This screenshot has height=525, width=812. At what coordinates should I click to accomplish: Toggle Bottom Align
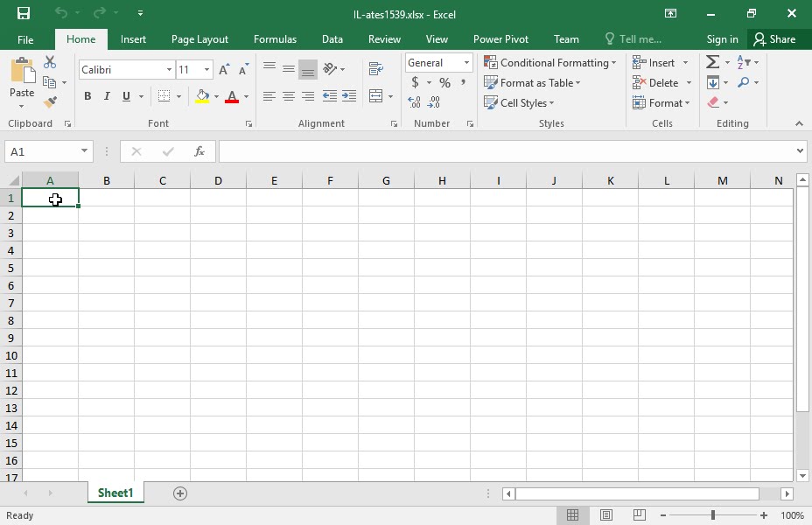tap(308, 70)
